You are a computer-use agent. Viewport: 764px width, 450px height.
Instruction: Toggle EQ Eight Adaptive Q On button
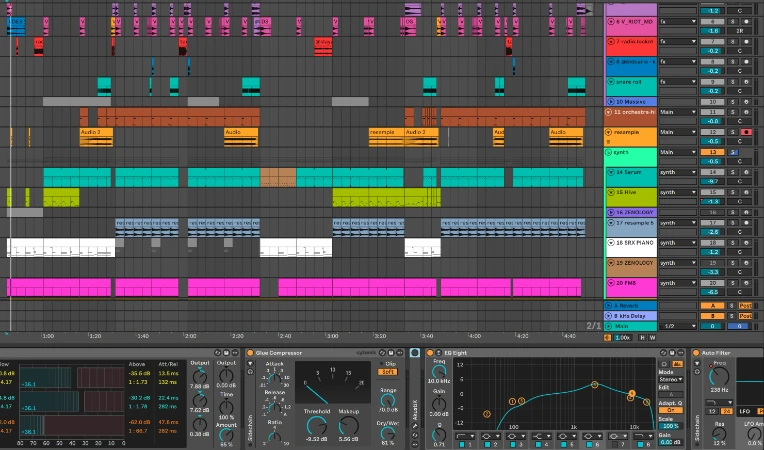(x=670, y=410)
